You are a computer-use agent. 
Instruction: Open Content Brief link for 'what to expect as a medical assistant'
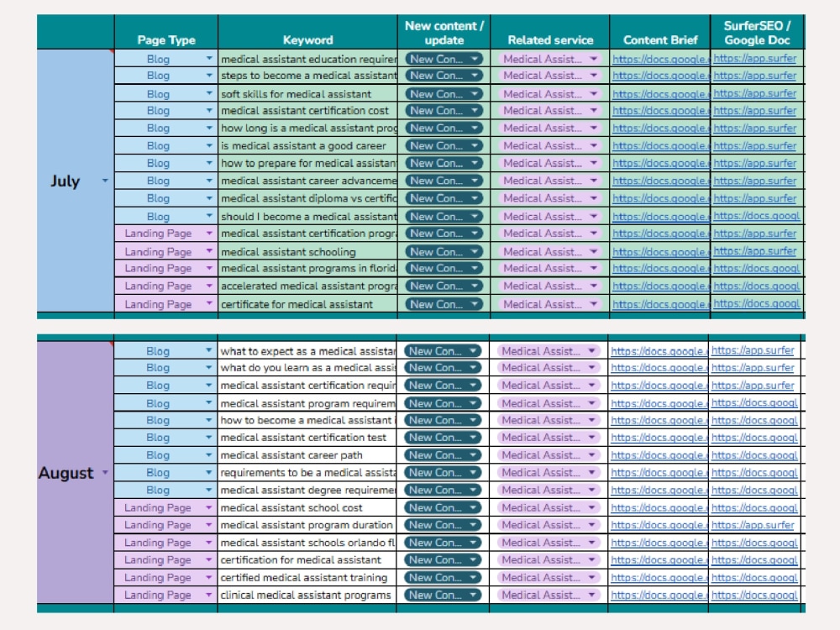coord(659,351)
